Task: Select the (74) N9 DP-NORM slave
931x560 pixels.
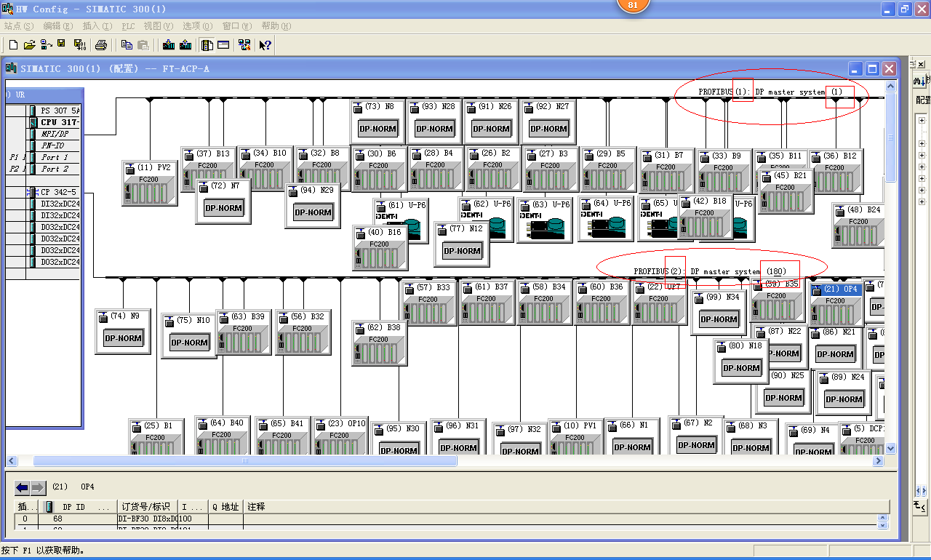Action: [123, 332]
